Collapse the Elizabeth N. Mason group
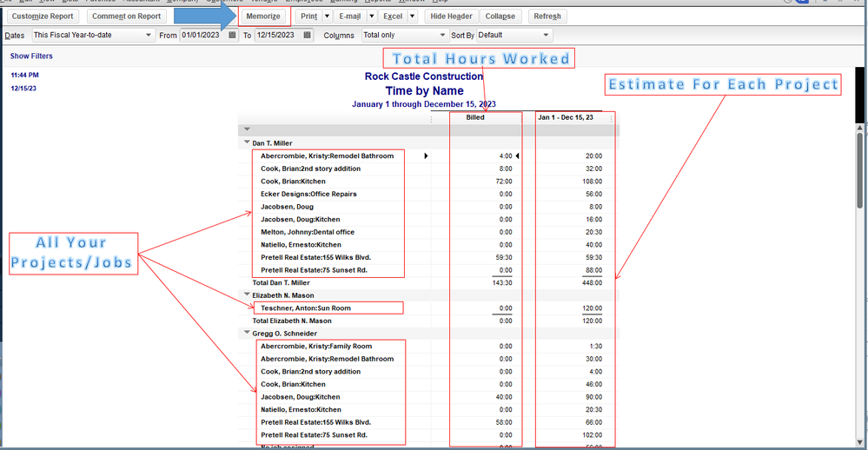This screenshot has height=450, width=868. [x=247, y=294]
